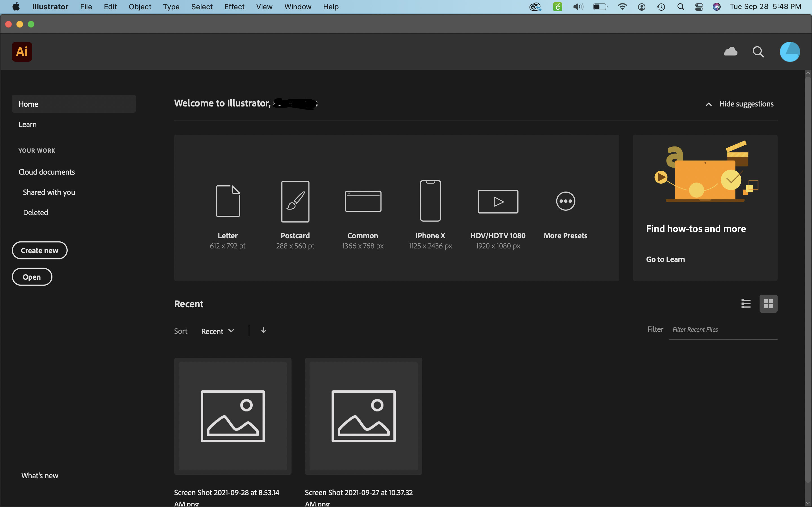
Task: Click the in-app search magnifier icon
Action: (758, 52)
